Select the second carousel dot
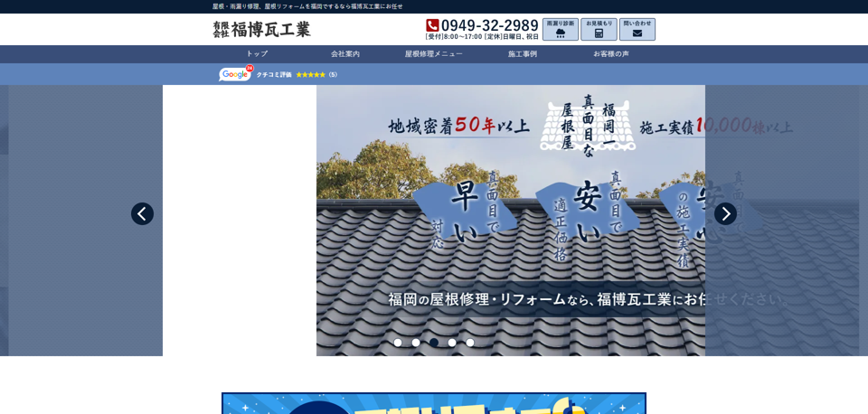 coord(416,343)
